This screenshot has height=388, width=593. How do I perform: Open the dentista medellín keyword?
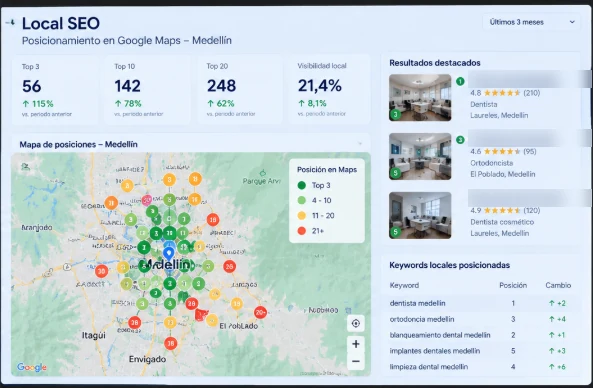pos(418,303)
